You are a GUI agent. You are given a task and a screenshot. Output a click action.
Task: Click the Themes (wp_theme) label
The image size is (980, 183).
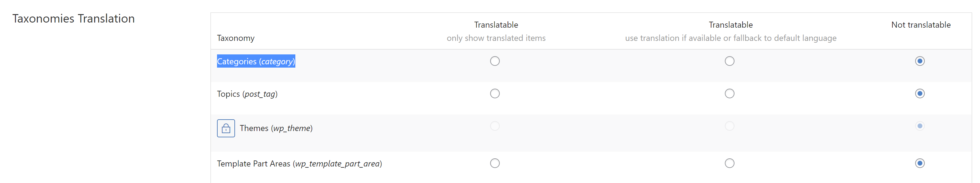coord(276,129)
